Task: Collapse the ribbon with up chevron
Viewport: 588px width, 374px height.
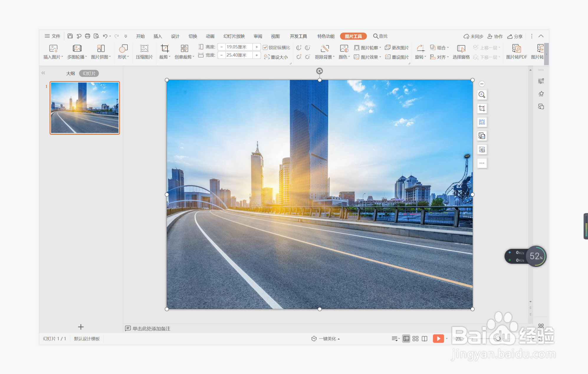Action: (x=541, y=36)
